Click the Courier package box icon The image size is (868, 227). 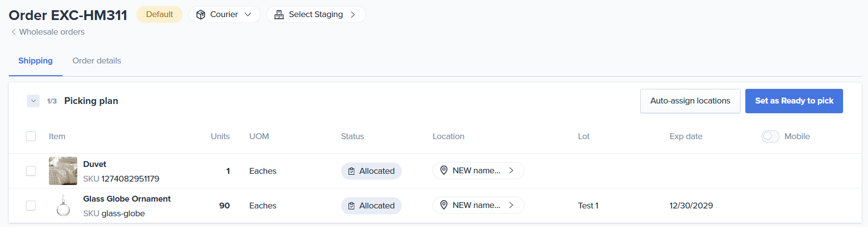click(200, 15)
